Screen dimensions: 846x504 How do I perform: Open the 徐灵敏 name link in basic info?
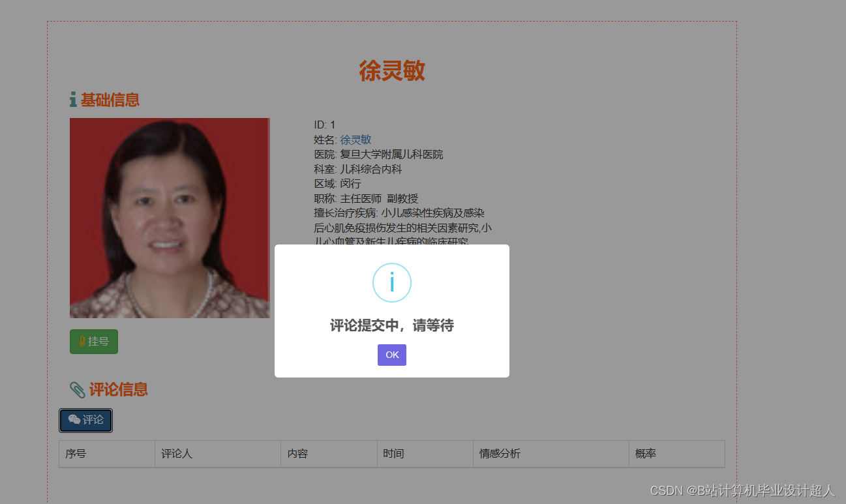355,139
